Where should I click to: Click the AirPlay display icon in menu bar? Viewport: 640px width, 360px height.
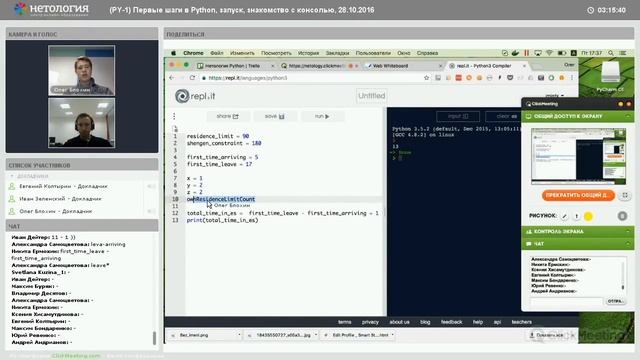[538, 53]
